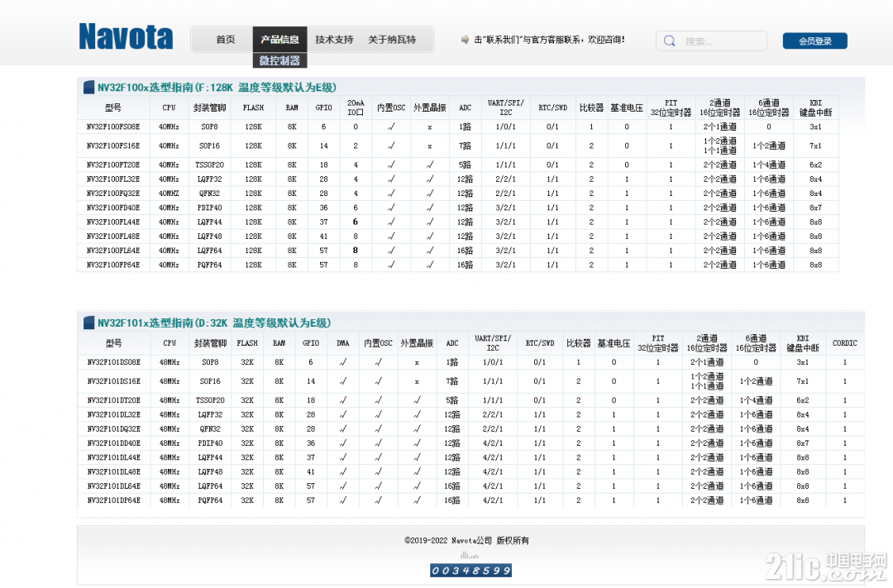
Task: Click the NV32F101DS08E model name
Action: coord(114,361)
